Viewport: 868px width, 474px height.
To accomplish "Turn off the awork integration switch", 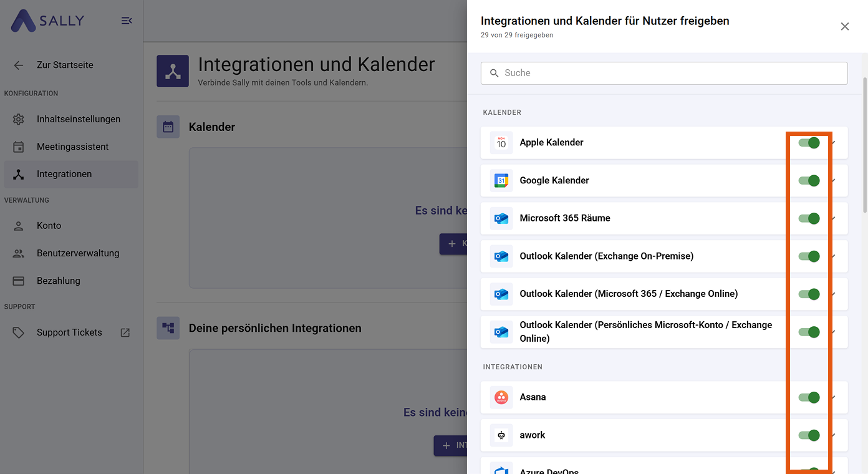I will 809,435.
